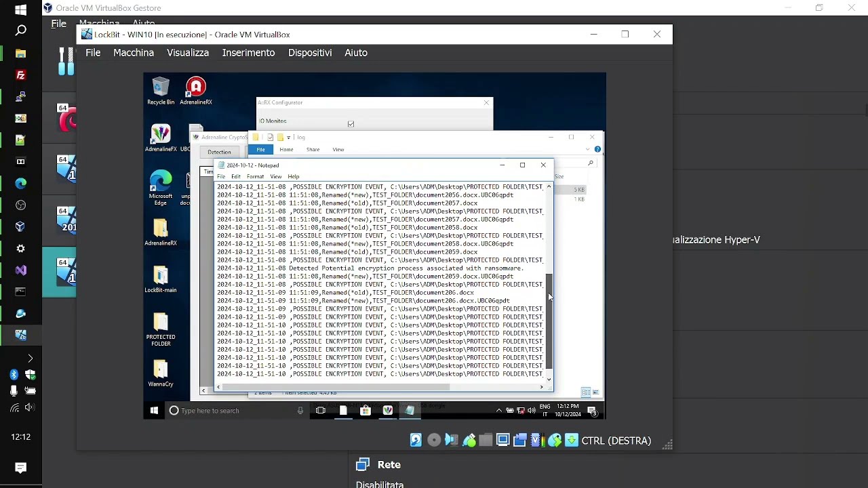
Task: Open guest notification center icon
Action: (x=592, y=410)
